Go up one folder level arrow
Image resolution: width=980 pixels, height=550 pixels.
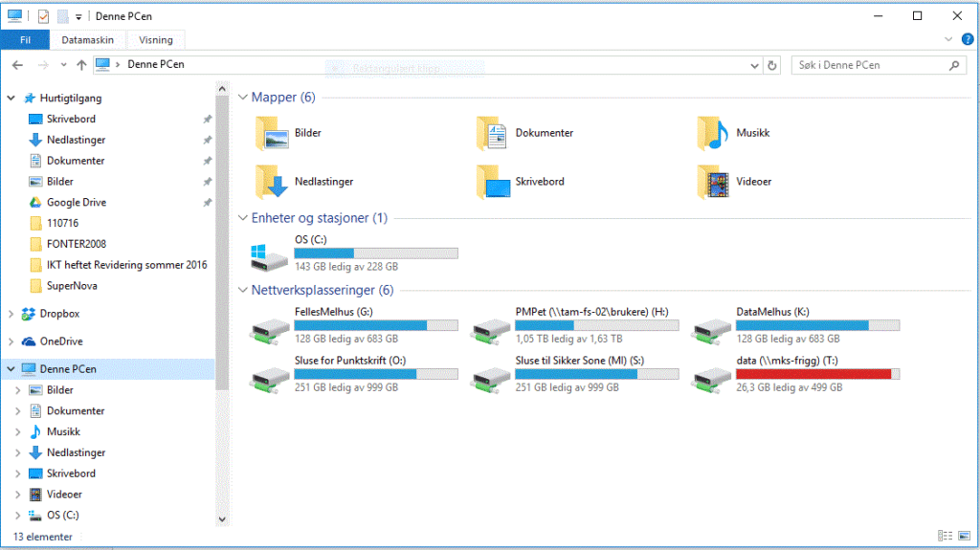81,65
